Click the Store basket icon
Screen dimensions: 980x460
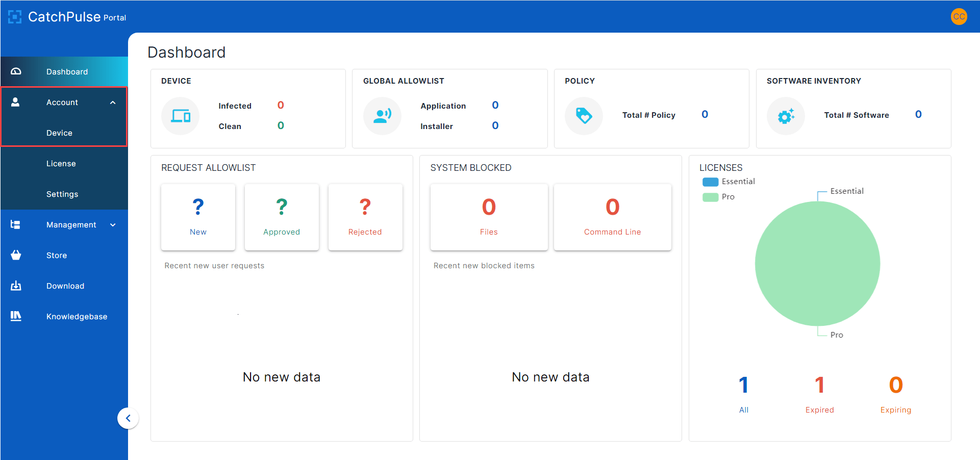click(x=16, y=255)
